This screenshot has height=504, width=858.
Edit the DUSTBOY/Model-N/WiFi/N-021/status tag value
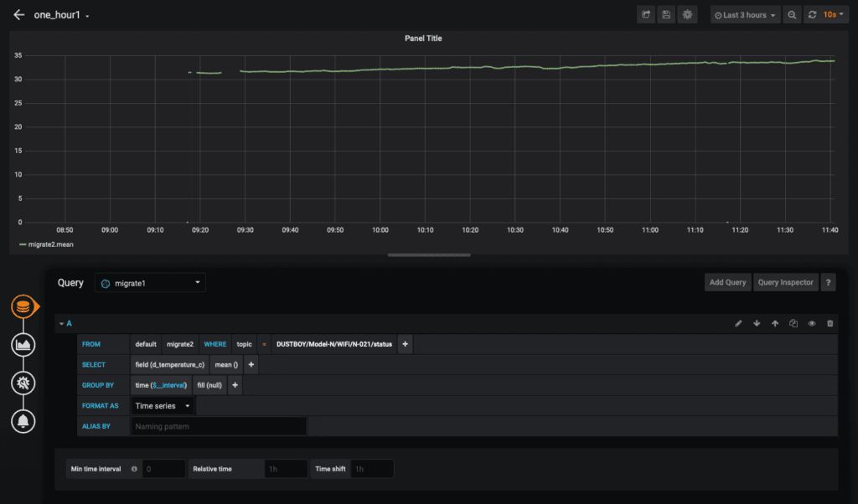pos(334,344)
